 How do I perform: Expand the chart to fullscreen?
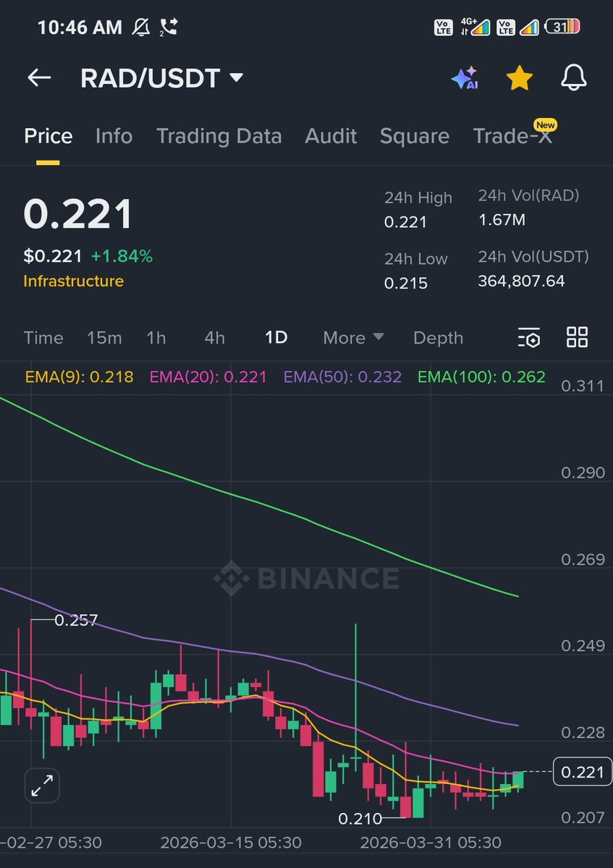(x=41, y=783)
